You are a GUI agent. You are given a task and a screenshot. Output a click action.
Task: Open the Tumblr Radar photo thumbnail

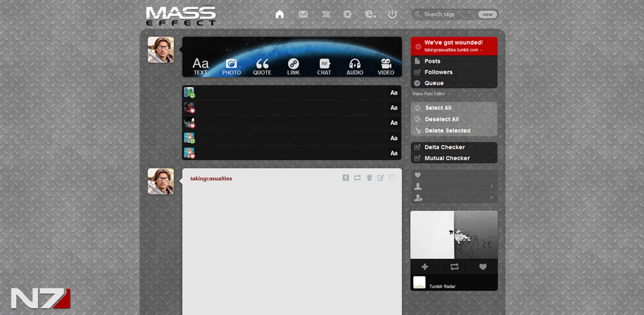454,235
